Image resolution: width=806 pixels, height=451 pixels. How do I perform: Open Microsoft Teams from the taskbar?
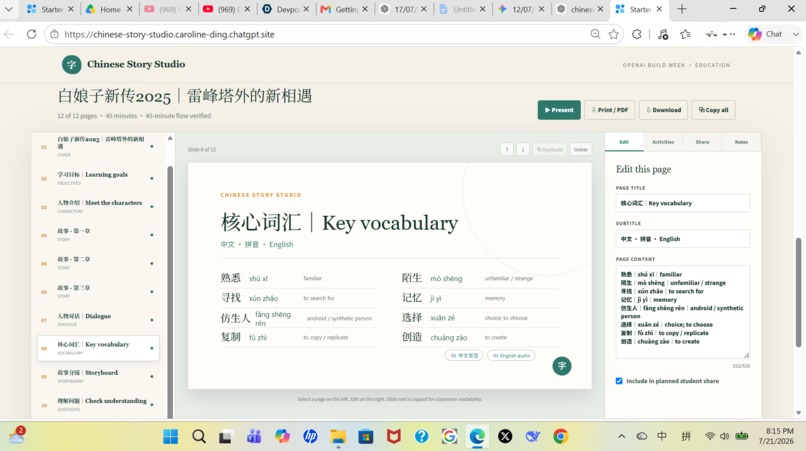coord(254,437)
